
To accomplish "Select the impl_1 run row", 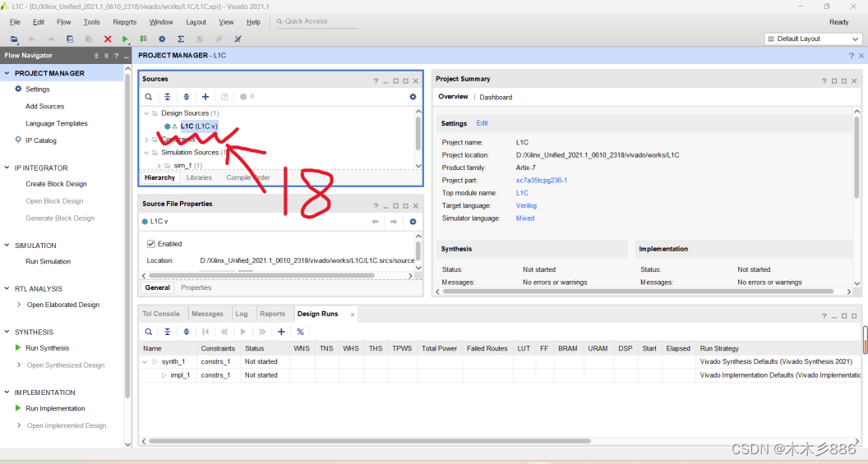I will 501,375.
